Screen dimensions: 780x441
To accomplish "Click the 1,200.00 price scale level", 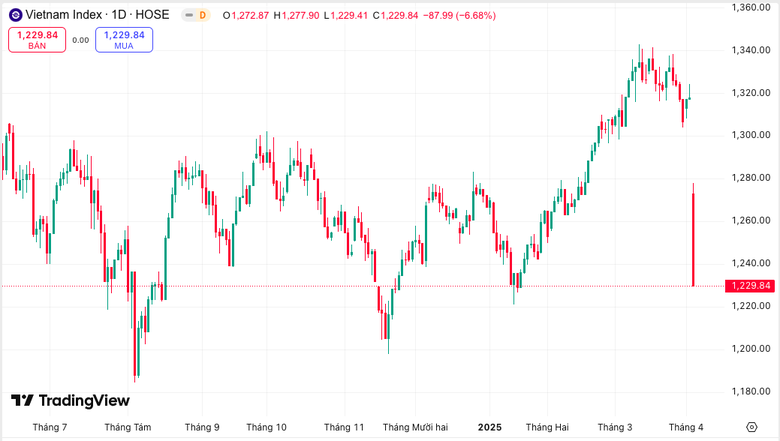I will pos(750,349).
